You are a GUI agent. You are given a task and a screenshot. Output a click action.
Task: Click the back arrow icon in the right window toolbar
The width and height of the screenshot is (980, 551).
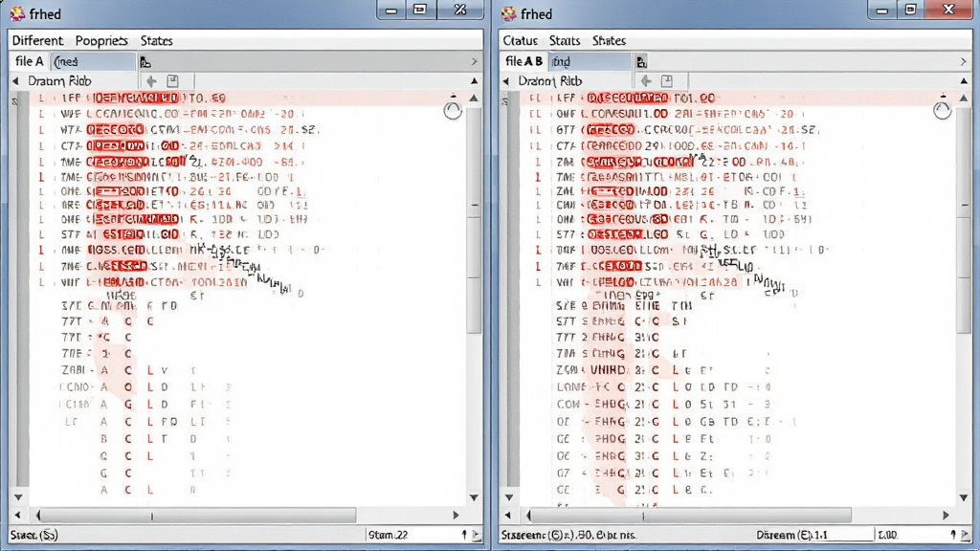[x=646, y=81]
